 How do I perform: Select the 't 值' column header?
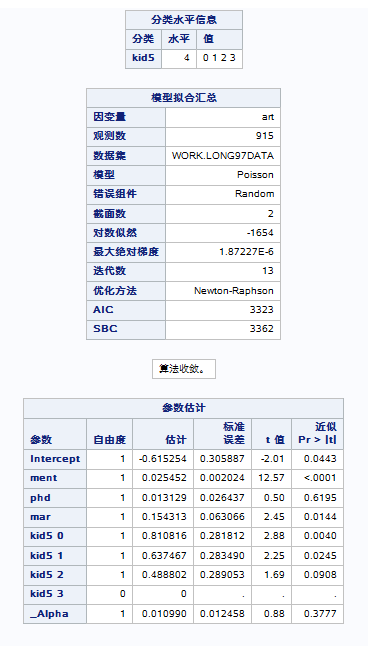pyautogui.click(x=274, y=440)
